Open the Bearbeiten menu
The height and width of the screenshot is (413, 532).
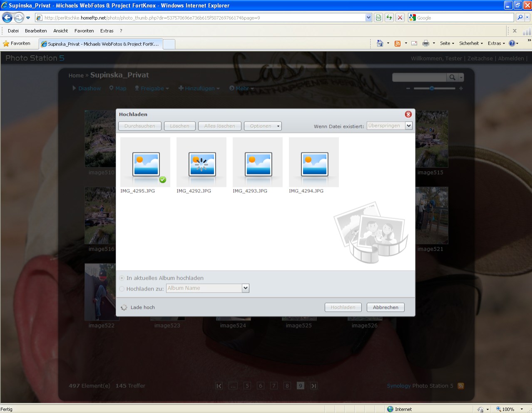point(36,31)
